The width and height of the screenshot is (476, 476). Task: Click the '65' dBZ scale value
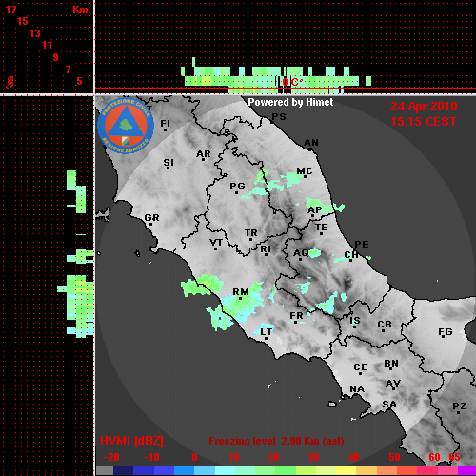[454, 457]
